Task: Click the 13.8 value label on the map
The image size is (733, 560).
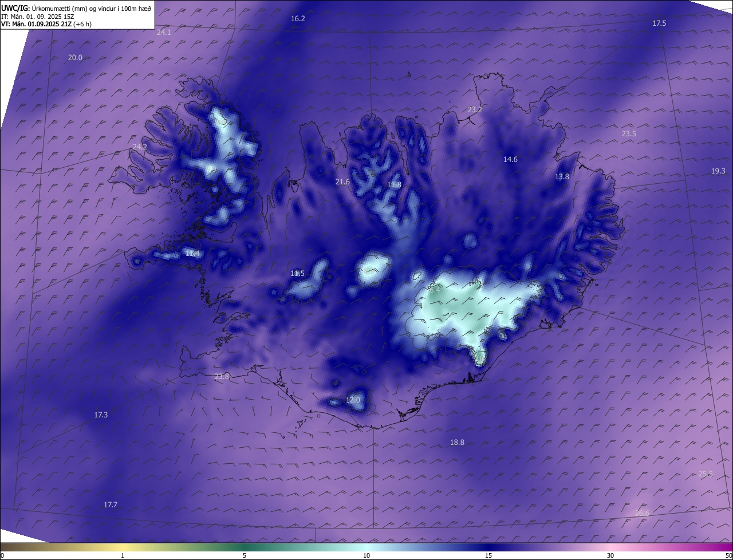Action: coord(562,177)
